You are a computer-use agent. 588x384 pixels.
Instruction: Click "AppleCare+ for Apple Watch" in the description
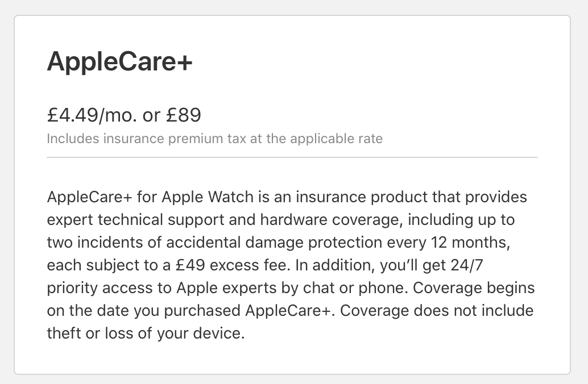coord(150,197)
